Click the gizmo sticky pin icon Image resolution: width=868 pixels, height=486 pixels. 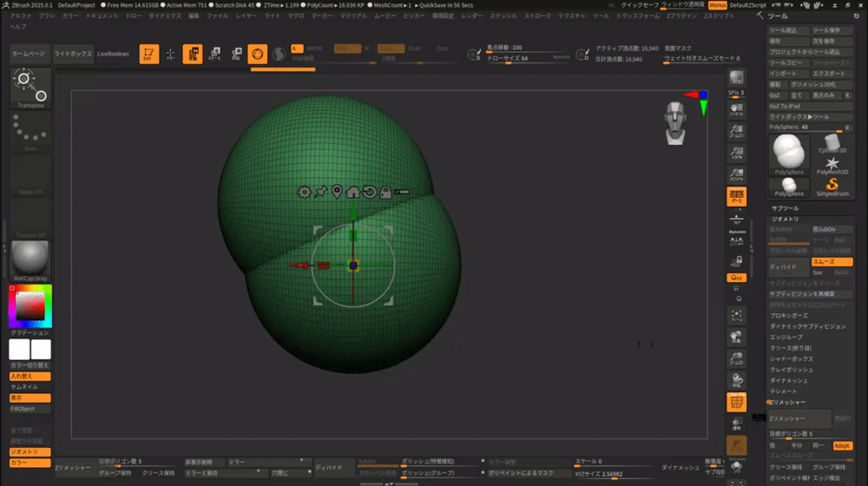pyautogui.click(x=320, y=192)
